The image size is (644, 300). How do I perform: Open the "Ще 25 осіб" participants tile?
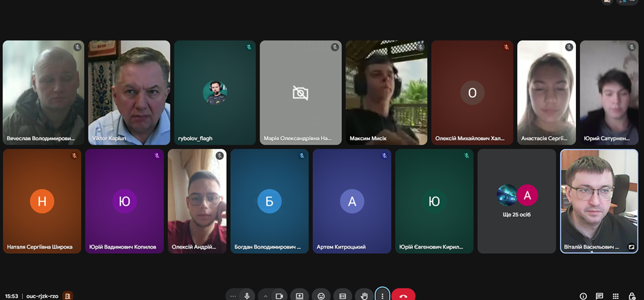coord(517,201)
